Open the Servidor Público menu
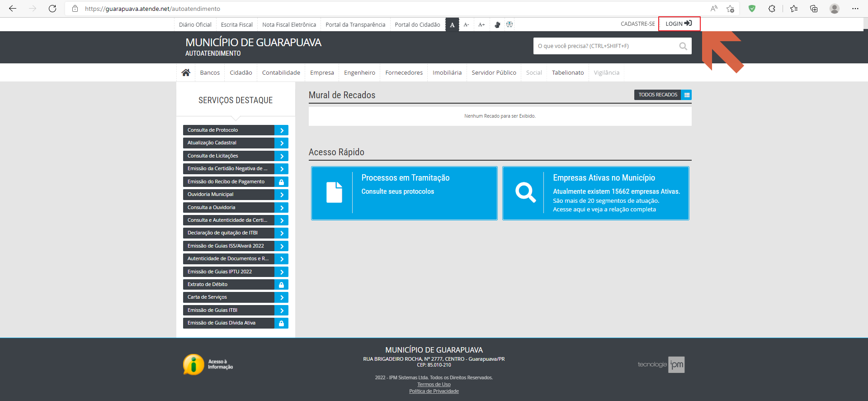868x401 pixels. point(494,72)
